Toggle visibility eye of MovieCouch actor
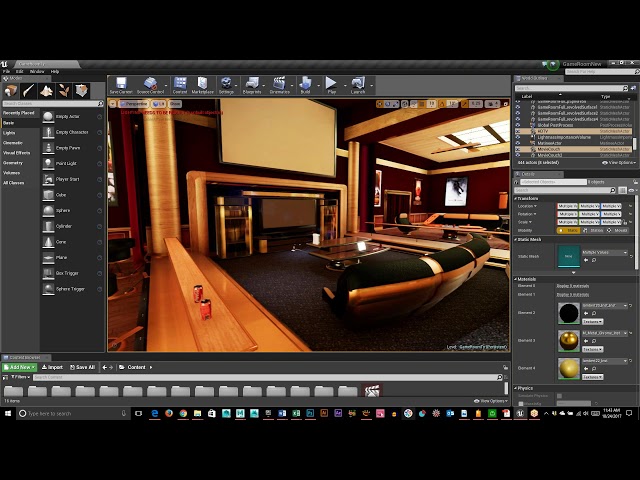 tap(518, 149)
